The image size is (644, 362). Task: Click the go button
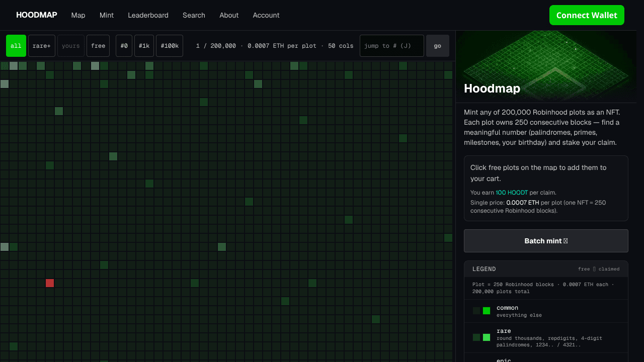pyautogui.click(x=438, y=46)
